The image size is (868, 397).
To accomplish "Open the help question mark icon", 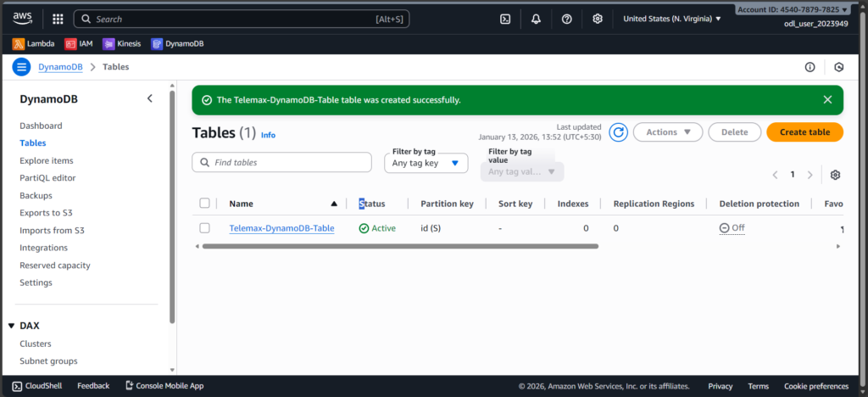I will click(x=567, y=19).
